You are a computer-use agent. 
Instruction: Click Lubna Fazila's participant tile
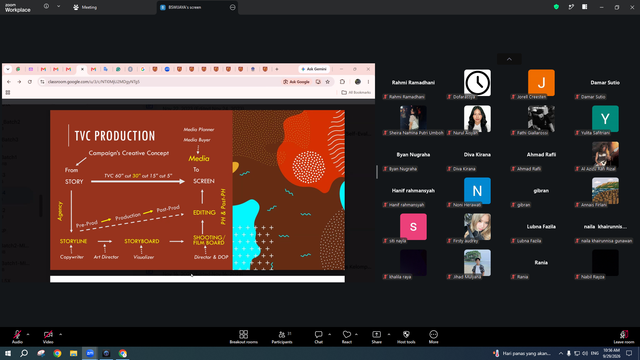[x=541, y=228]
